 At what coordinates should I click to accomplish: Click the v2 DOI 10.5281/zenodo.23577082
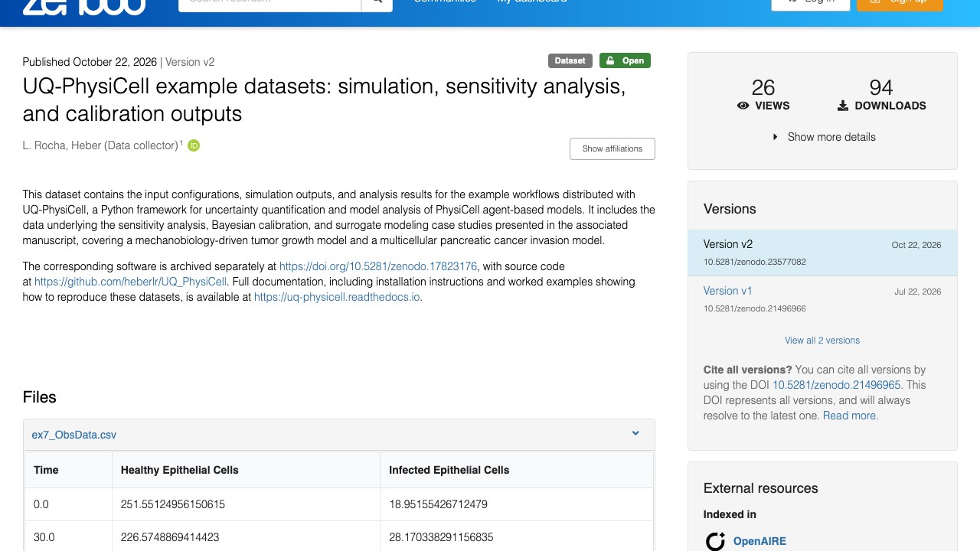pyautogui.click(x=755, y=262)
